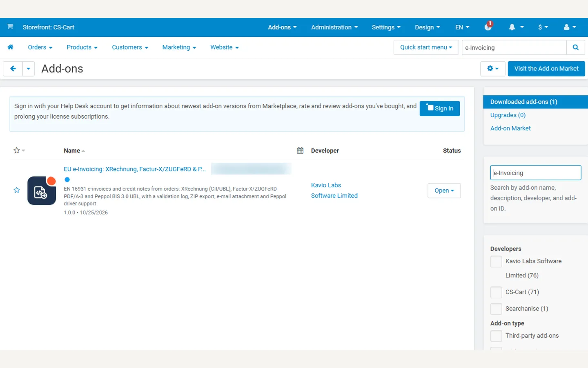588x368 pixels.
Task: Check Kavio Labs Software Limited filter
Action: [496, 261]
